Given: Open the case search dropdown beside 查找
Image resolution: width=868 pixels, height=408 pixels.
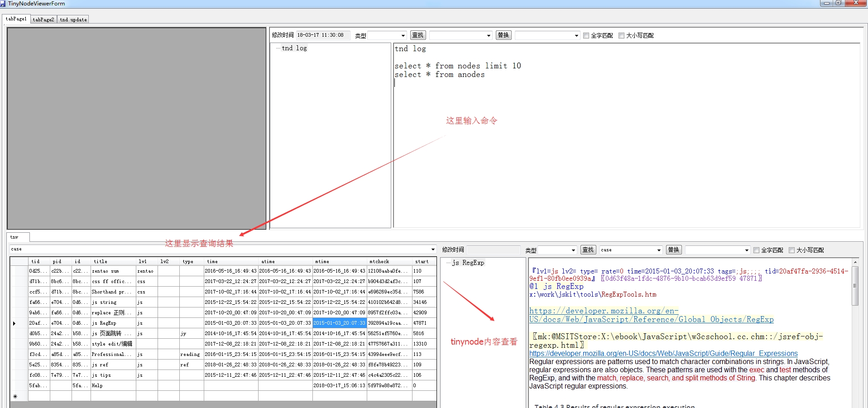Looking at the screenshot, I should coord(659,250).
